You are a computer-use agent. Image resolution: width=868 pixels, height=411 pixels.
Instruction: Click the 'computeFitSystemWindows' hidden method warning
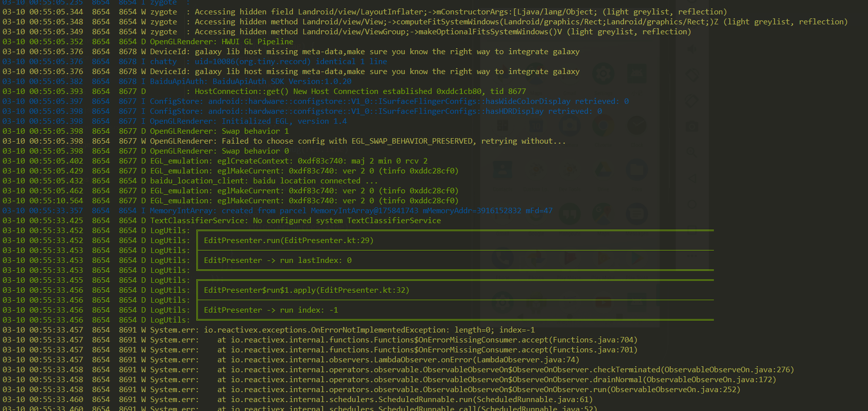click(425, 22)
